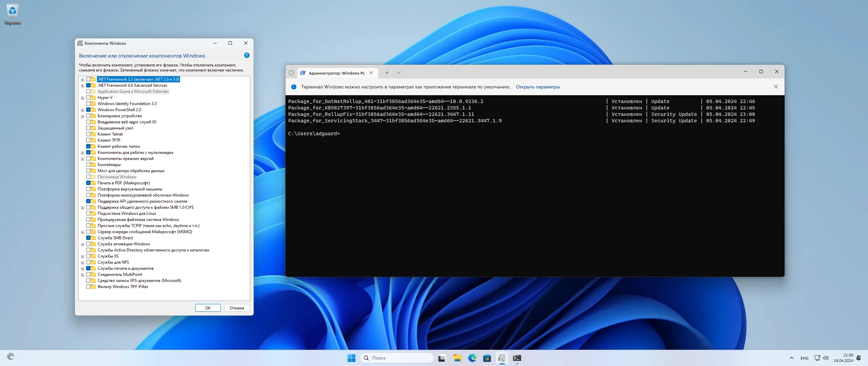
Task: Open the terminal settings link
Action: coord(538,87)
